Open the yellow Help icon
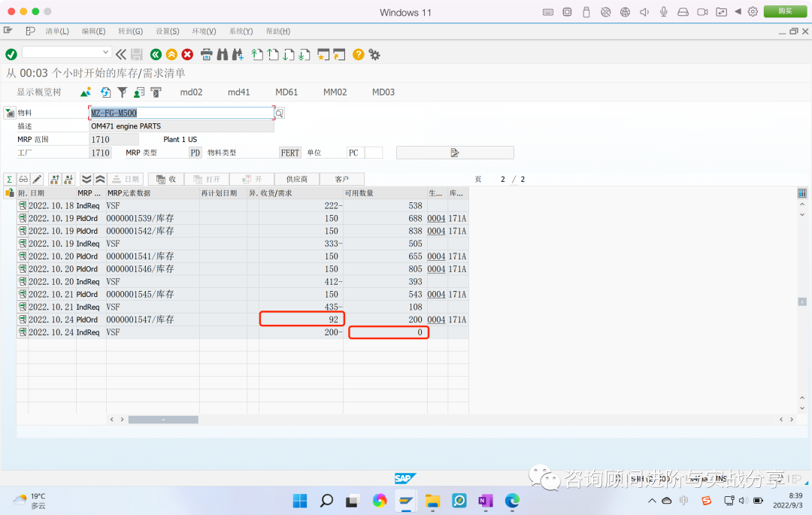Screen dimensions: 812x515 [358, 54]
